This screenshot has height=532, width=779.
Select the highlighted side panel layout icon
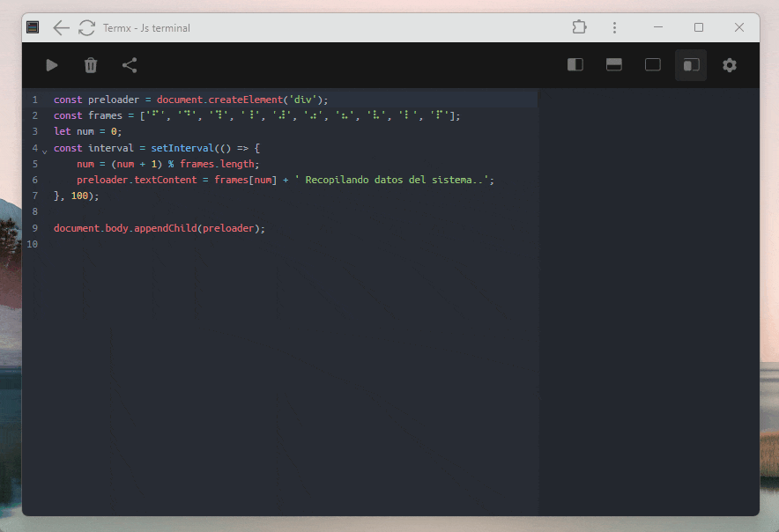click(691, 65)
